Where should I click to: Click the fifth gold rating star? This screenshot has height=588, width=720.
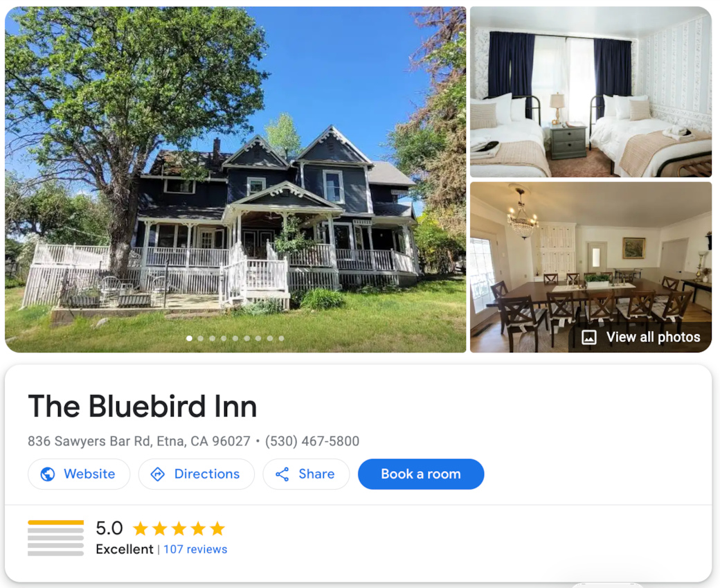[217, 528]
